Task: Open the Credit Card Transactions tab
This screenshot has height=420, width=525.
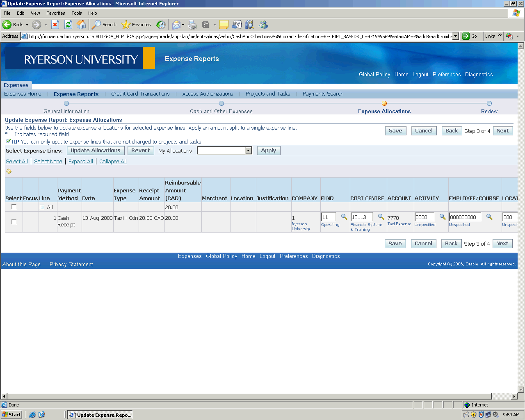Action: (140, 94)
